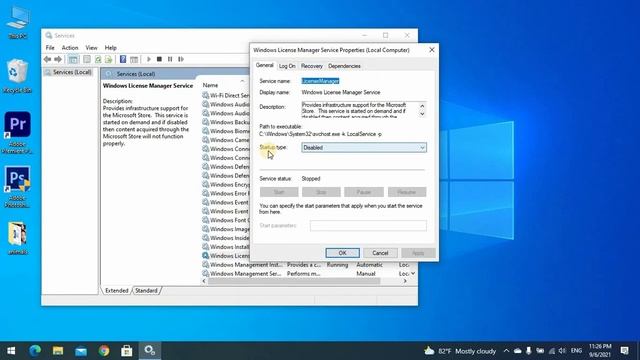This screenshot has height=360, width=640.
Task: Click the Resume service button
Action: pyautogui.click(x=407, y=192)
